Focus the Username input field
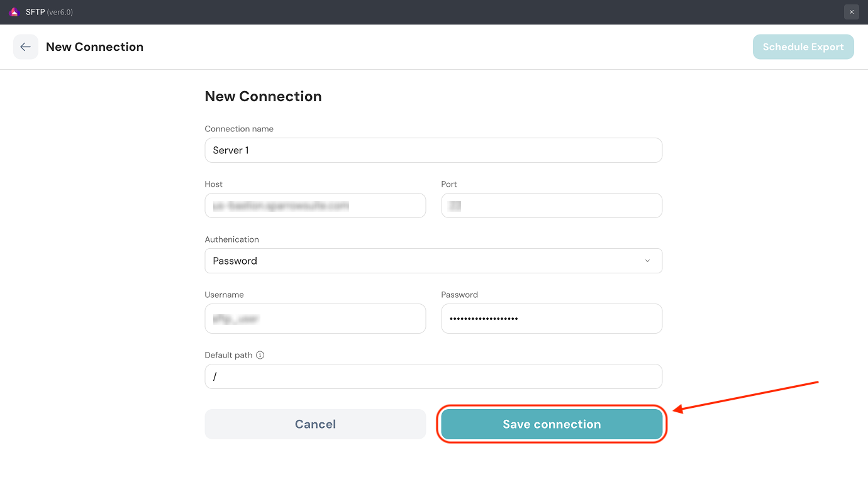 pos(315,319)
